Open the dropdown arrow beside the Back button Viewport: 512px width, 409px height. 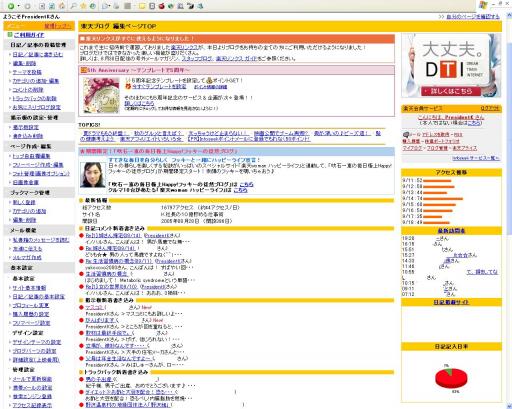(18, 6)
